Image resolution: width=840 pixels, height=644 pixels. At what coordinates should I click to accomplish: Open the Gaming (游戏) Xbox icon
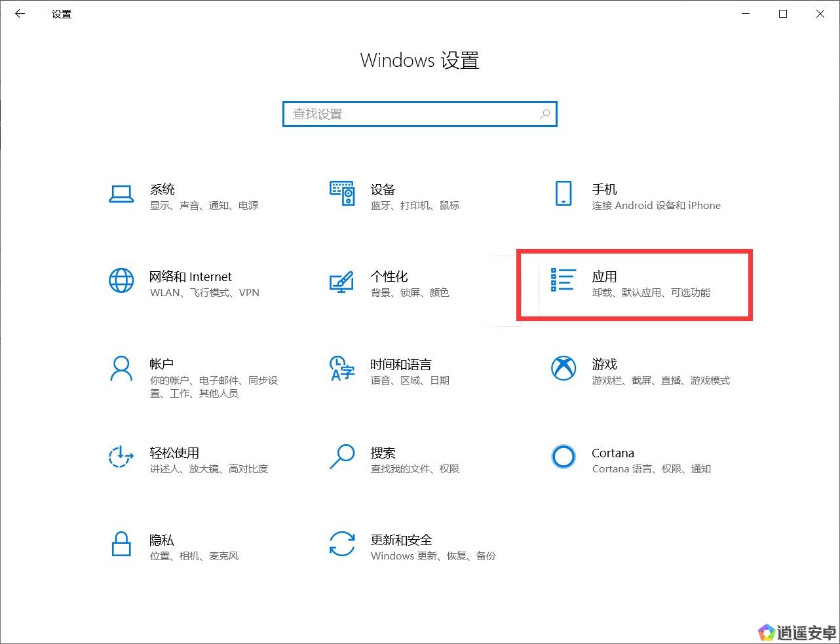[563, 369]
